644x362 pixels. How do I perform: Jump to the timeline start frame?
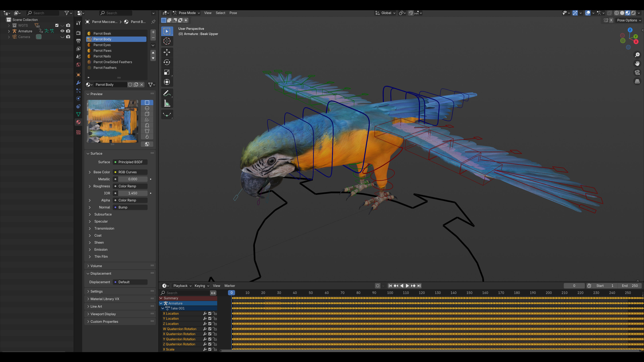click(x=390, y=286)
